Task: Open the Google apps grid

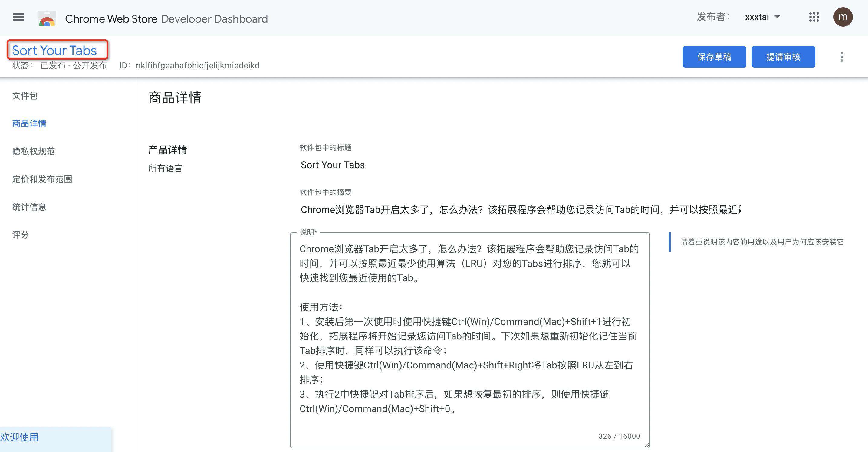Action: [814, 17]
